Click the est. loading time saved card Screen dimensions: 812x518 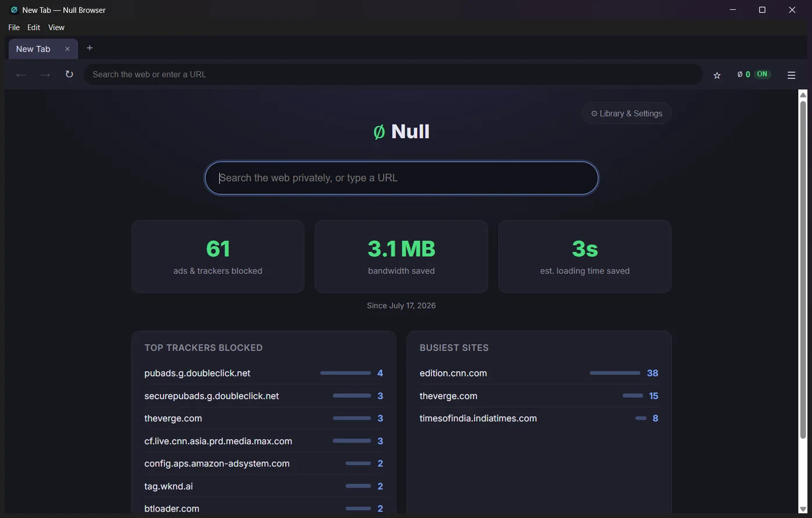[x=585, y=256]
